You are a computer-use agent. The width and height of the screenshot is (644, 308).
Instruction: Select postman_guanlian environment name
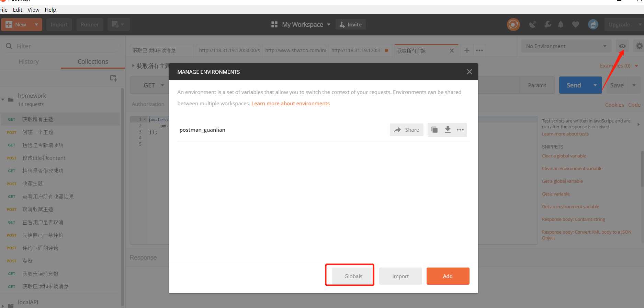[x=202, y=130]
